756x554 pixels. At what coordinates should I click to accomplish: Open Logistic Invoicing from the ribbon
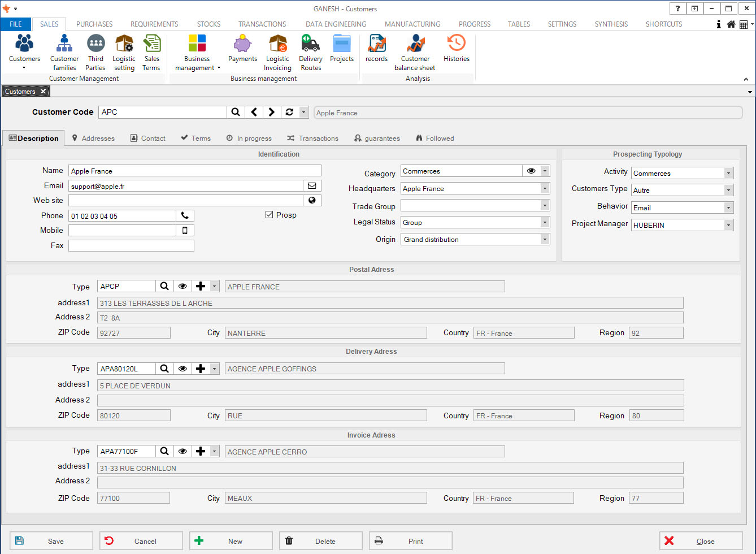pos(277,52)
